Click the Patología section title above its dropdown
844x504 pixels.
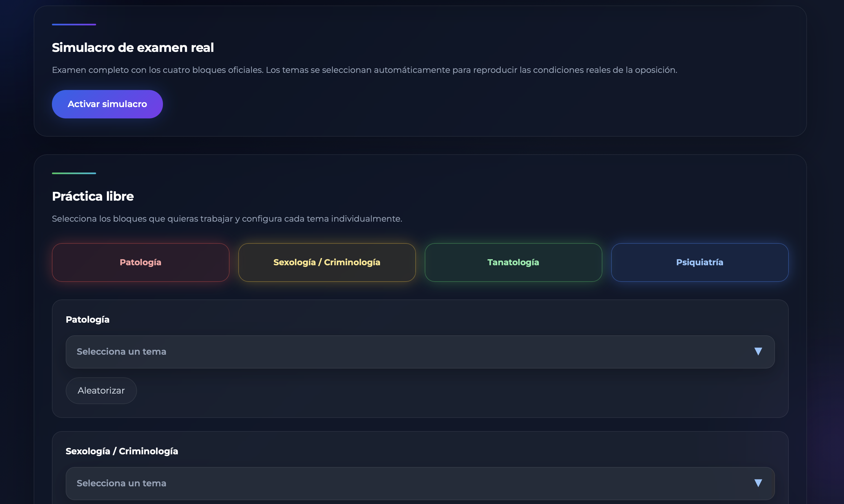click(88, 320)
